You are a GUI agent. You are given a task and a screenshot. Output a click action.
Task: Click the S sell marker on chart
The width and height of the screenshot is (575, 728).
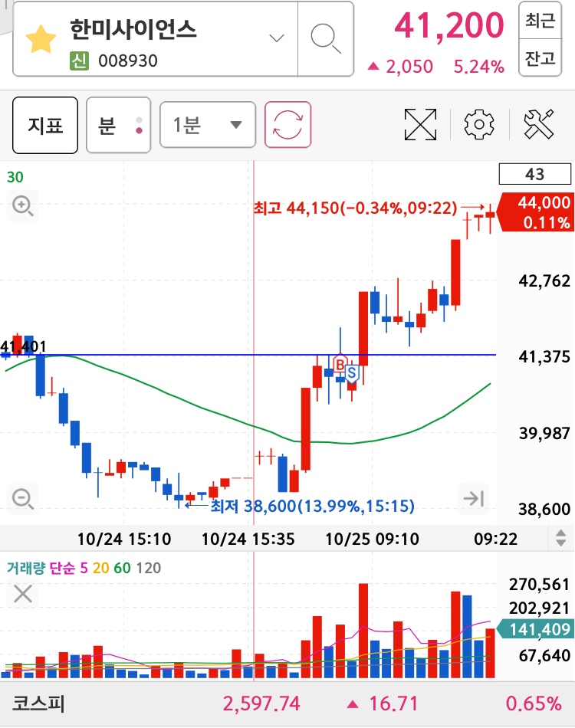[352, 373]
